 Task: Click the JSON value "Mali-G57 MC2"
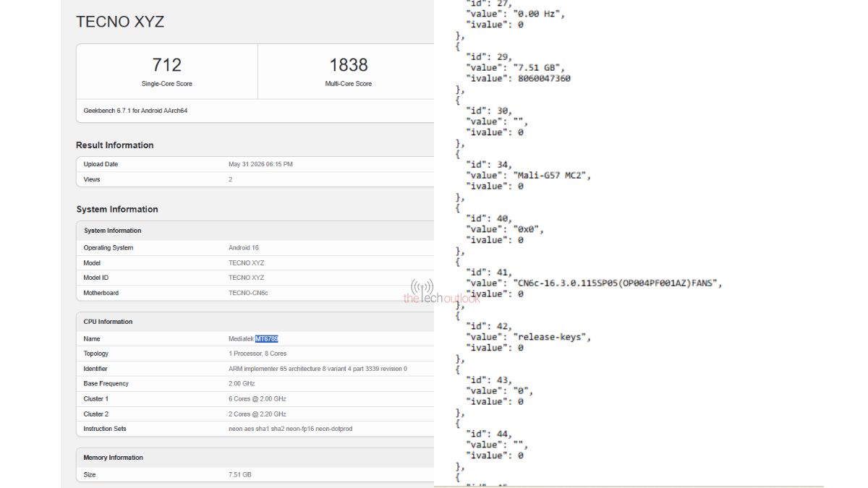tap(553, 175)
